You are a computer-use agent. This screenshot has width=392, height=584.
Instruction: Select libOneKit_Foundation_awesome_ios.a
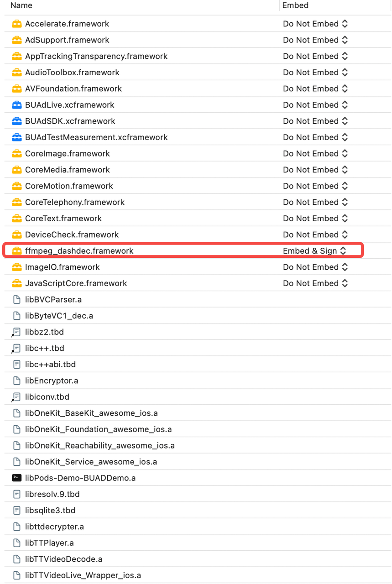click(x=198, y=429)
